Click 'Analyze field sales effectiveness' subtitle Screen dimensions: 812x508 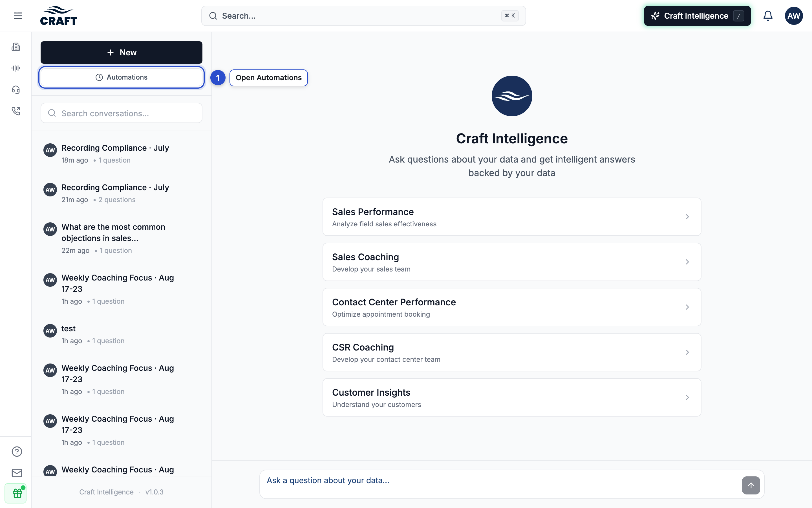point(384,224)
